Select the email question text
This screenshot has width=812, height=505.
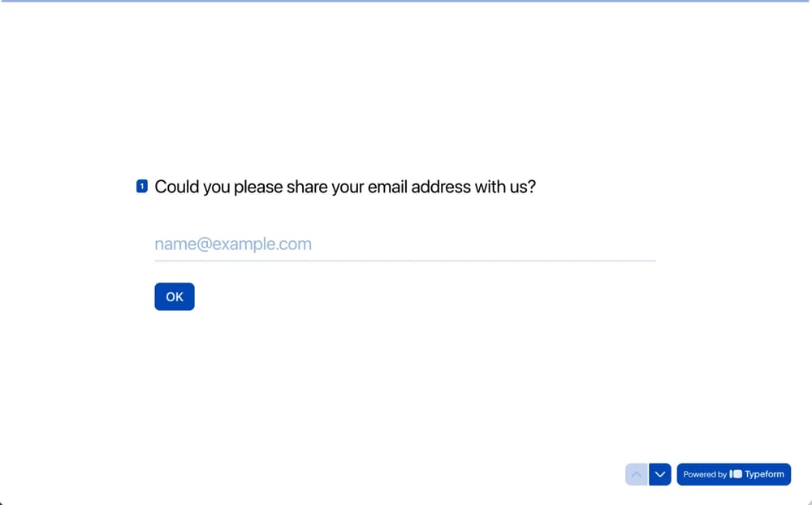click(344, 186)
